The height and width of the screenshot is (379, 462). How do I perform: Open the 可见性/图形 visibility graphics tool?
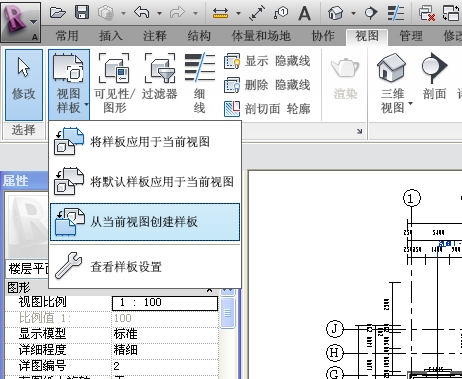(114, 83)
